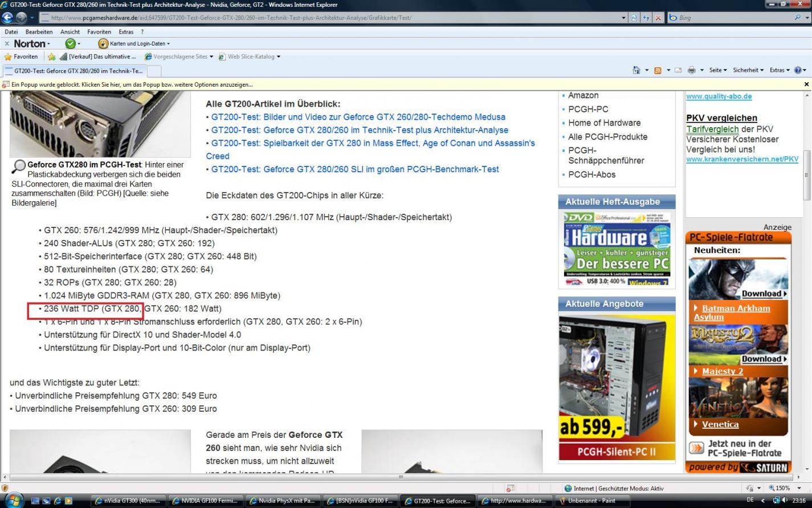Click inside the Bing search box
The width and height of the screenshot is (812, 508).
(732, 18)
